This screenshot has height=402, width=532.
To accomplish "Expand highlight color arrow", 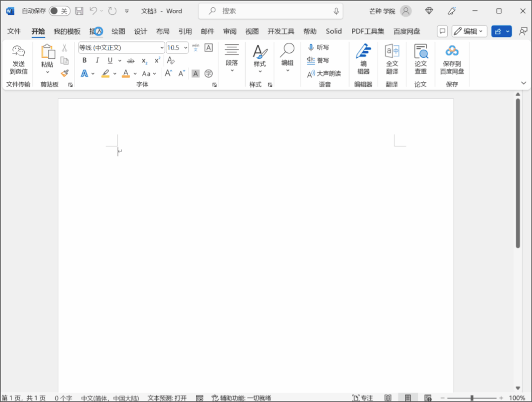I will (115, 73).
